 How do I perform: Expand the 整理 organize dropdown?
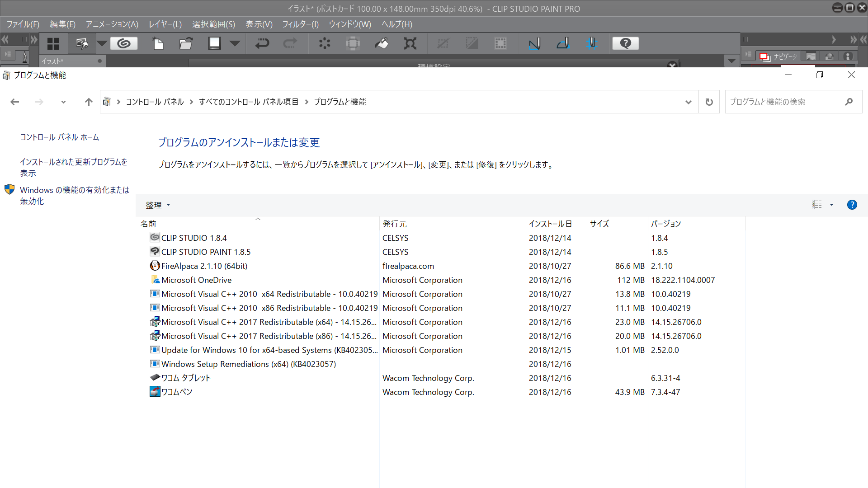(x=158, y=205)
